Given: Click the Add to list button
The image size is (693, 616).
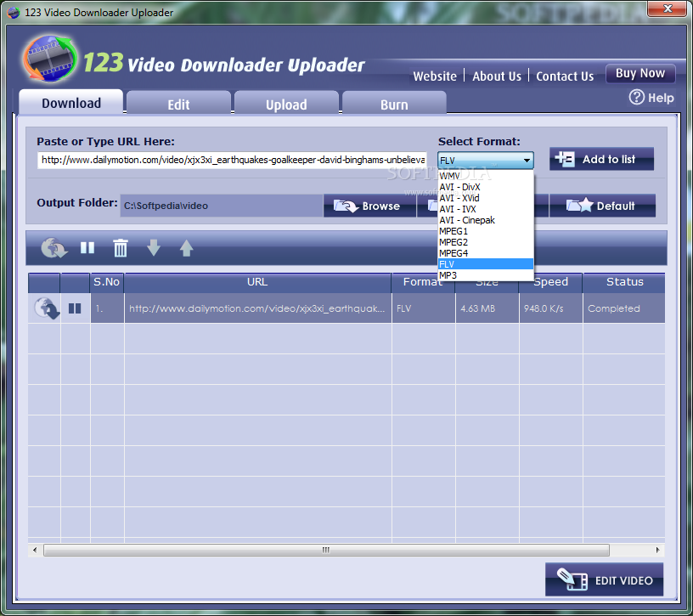Looking at the screenshot, I should pos(601,159).
